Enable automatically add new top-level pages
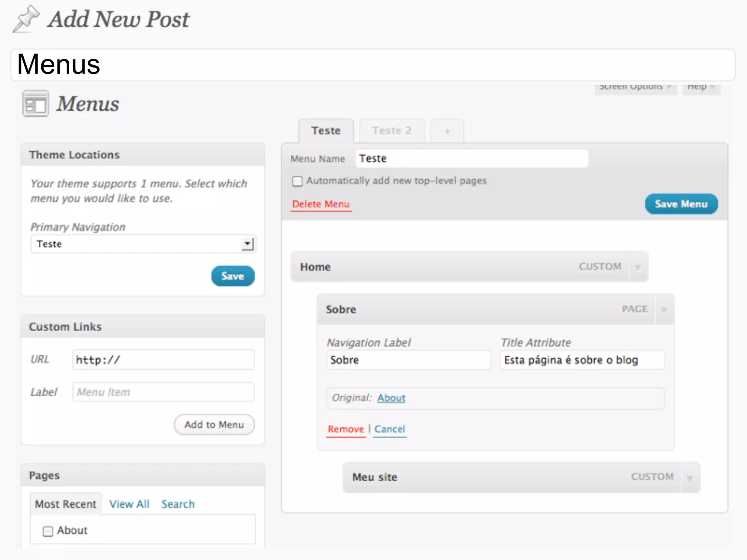Viewport: 747px width, 560px height. coord(297,181)
